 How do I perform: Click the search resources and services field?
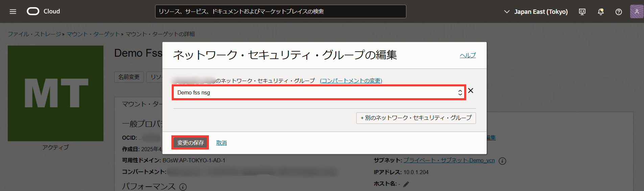[281, 11]
